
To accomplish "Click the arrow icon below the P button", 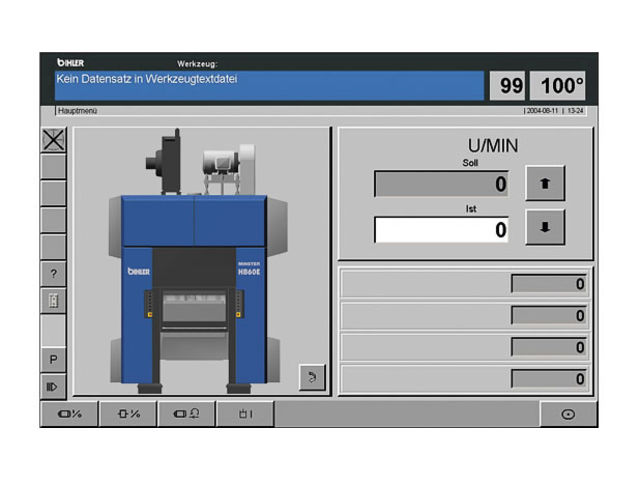I will pyautogui.click(x=53, y=384).
